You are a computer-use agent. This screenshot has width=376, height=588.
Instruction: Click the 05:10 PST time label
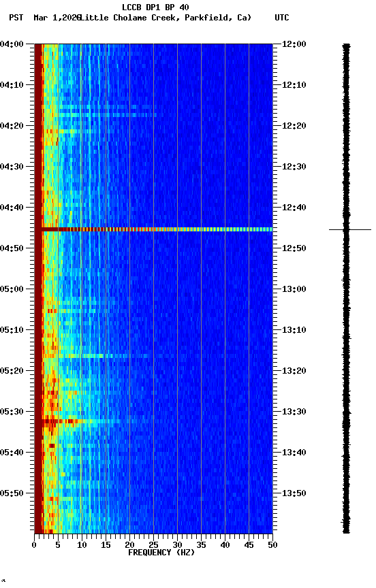(12, 330)
